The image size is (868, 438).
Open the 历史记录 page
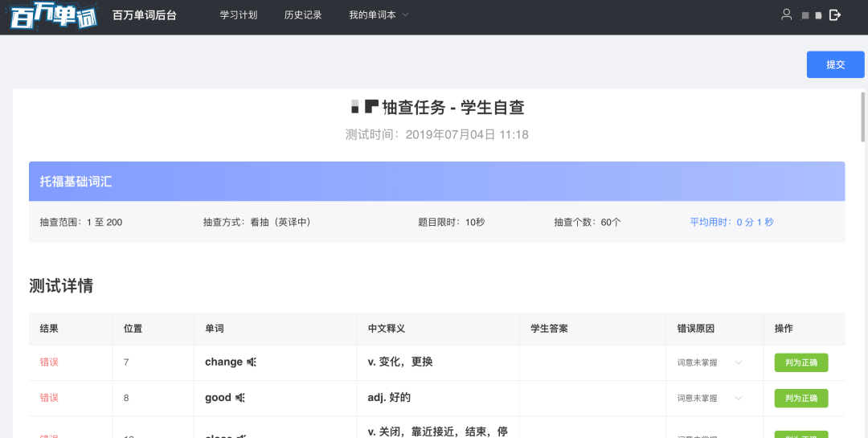[x=303, y=15]
